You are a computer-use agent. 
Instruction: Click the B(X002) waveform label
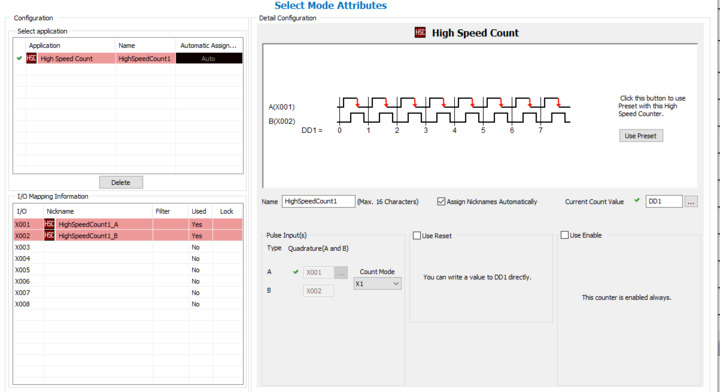coord(281,121)
